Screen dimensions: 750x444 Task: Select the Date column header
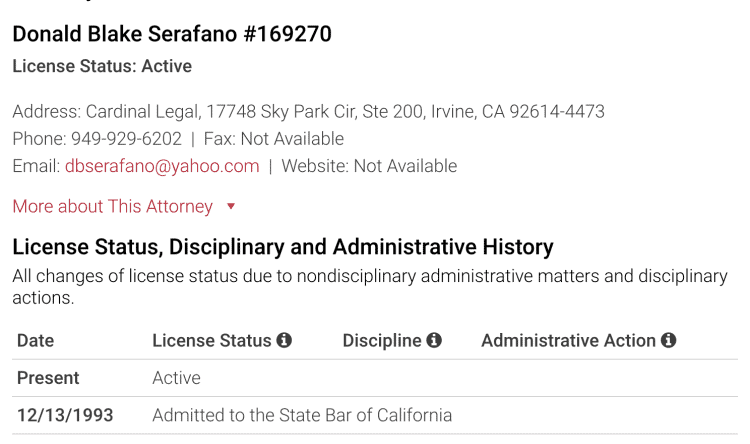pos(35,341)
